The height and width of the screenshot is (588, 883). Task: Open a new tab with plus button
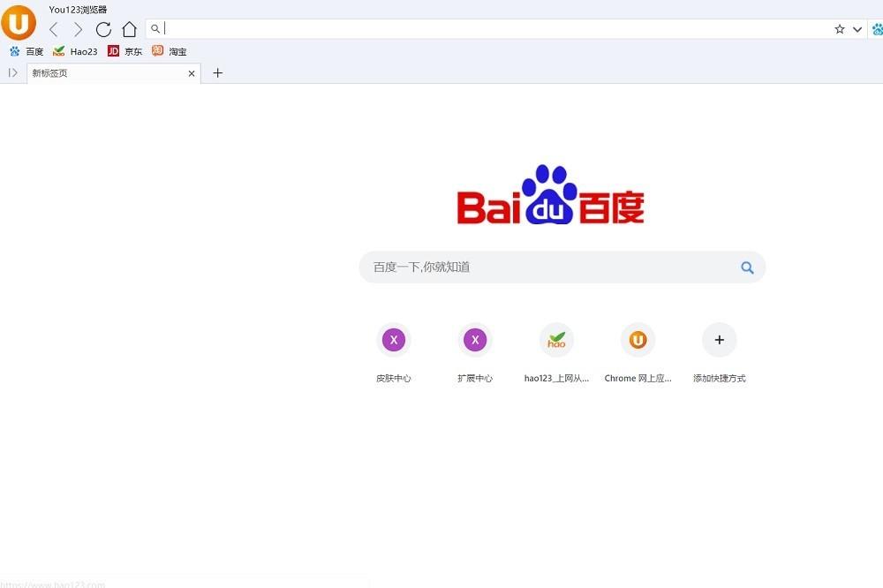(218, 72)
